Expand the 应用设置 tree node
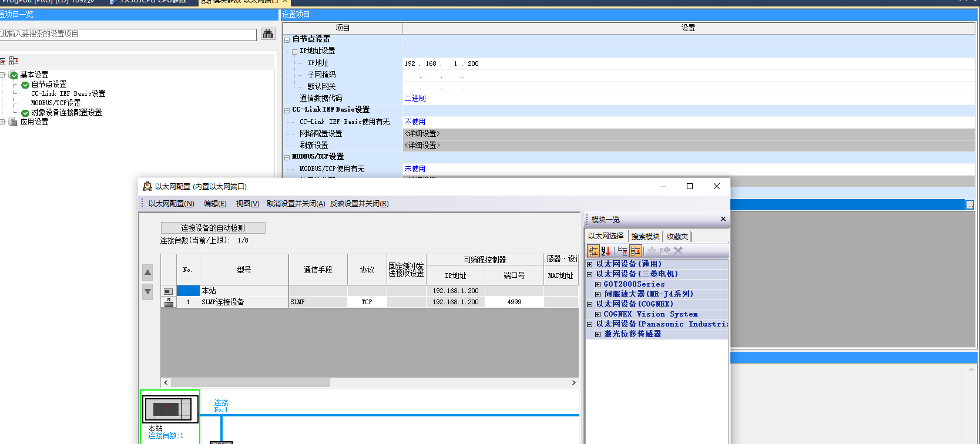980x444 pixels. [x=3, y=122]
